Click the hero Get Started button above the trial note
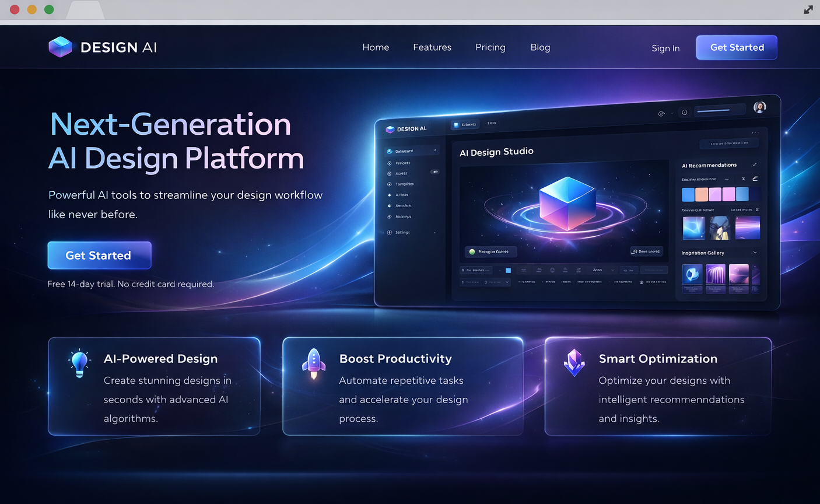 99,256
